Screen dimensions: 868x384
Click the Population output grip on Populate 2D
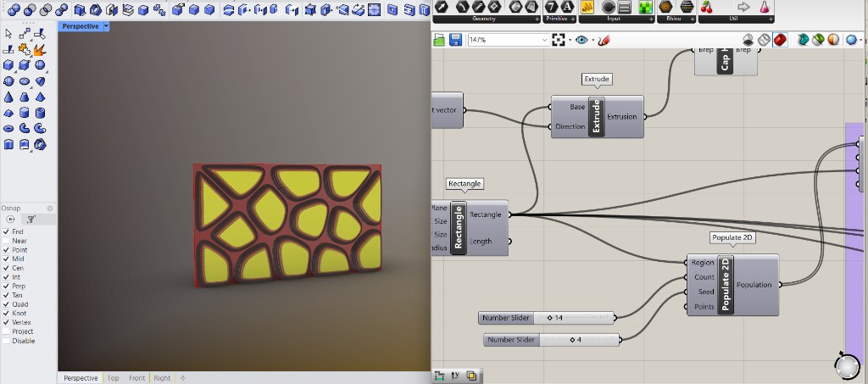(781, 285)
